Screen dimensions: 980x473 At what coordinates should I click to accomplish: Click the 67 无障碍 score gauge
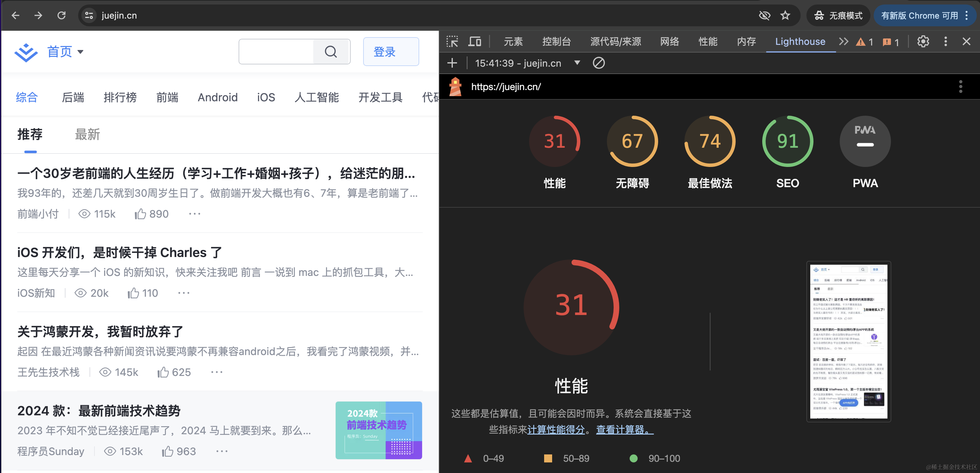632,142
